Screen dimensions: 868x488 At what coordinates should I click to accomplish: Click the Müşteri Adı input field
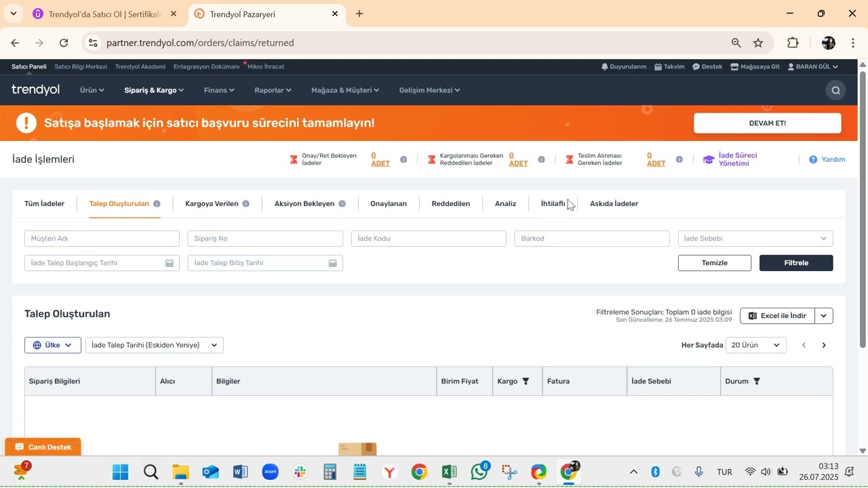coord(102,239)
